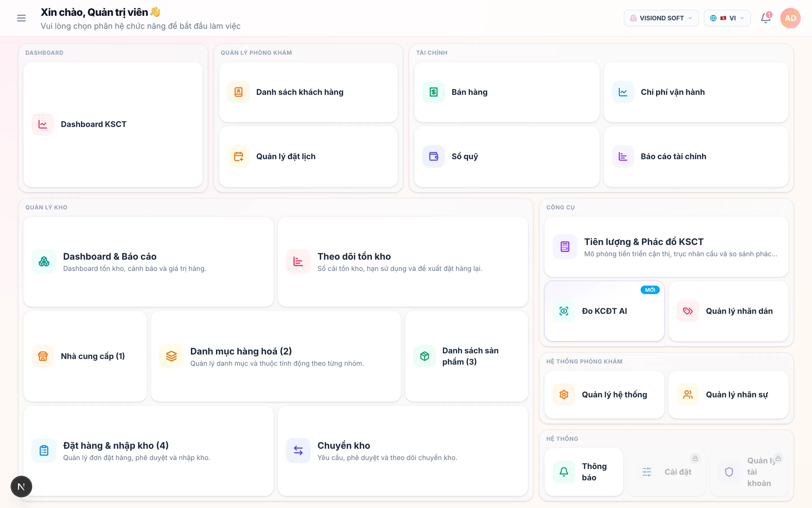Open the VISIOND SOFT clinic dropdown
The height and width of the screenshot is (508, 812).
661,18
